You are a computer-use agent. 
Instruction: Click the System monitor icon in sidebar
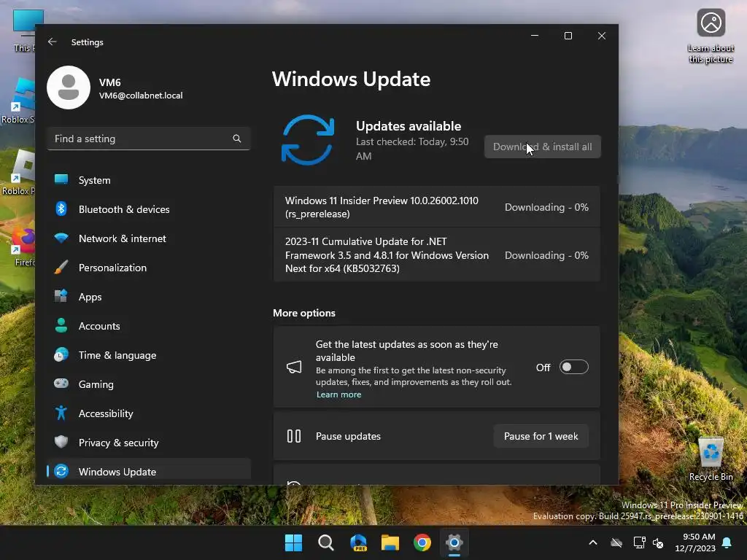61,179
